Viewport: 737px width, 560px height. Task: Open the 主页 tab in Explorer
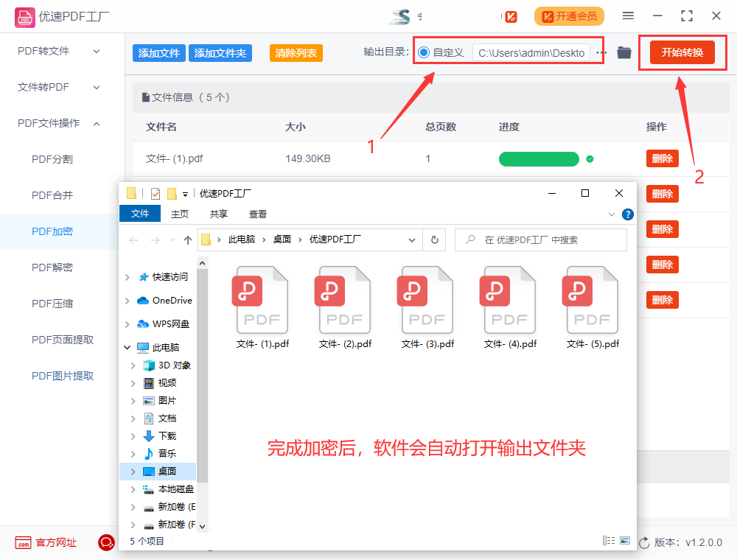(x=180, y=214)
